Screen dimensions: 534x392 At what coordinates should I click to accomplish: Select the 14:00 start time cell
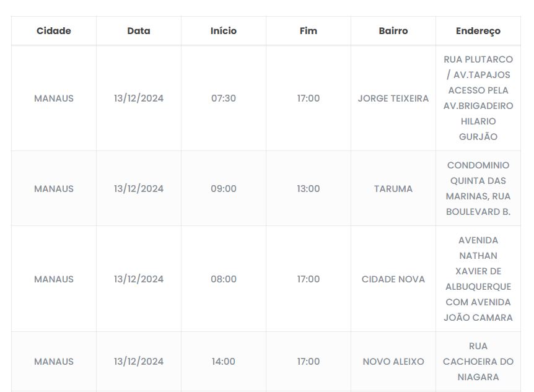[224, 362]
